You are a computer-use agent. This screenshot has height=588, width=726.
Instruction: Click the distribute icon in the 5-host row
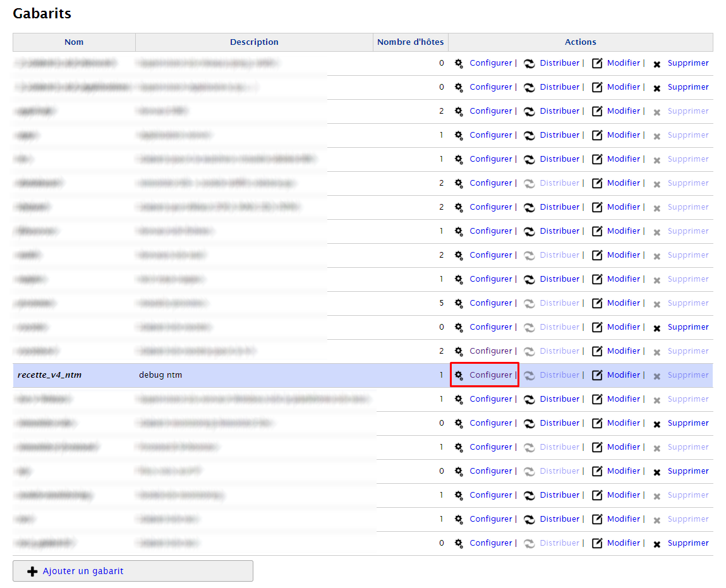(529, 304)
